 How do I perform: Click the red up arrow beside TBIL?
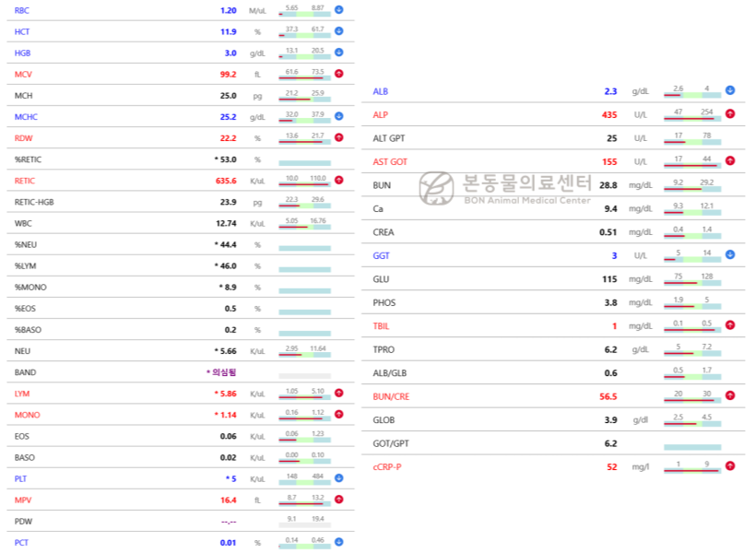tap(730, 325)
